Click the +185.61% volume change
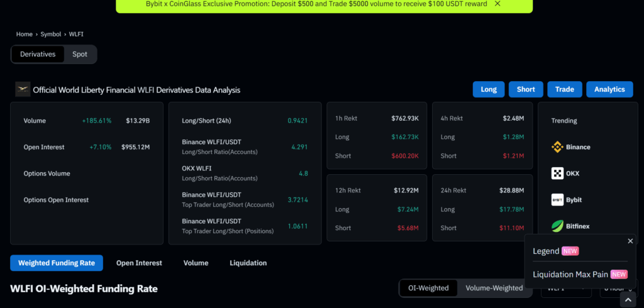The image size is (644, 308). [x=96, y=121]
